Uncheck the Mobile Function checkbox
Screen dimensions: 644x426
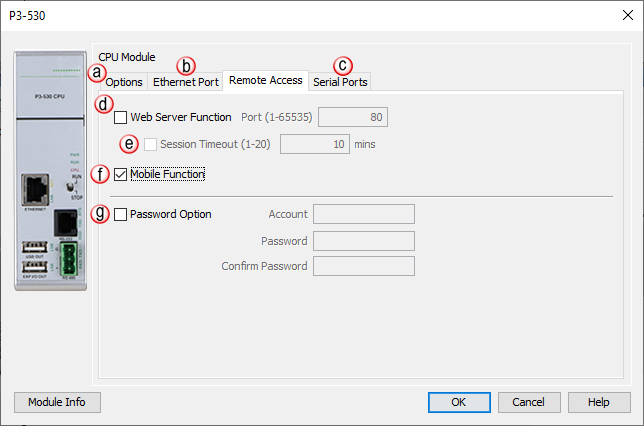pos(121,175)
